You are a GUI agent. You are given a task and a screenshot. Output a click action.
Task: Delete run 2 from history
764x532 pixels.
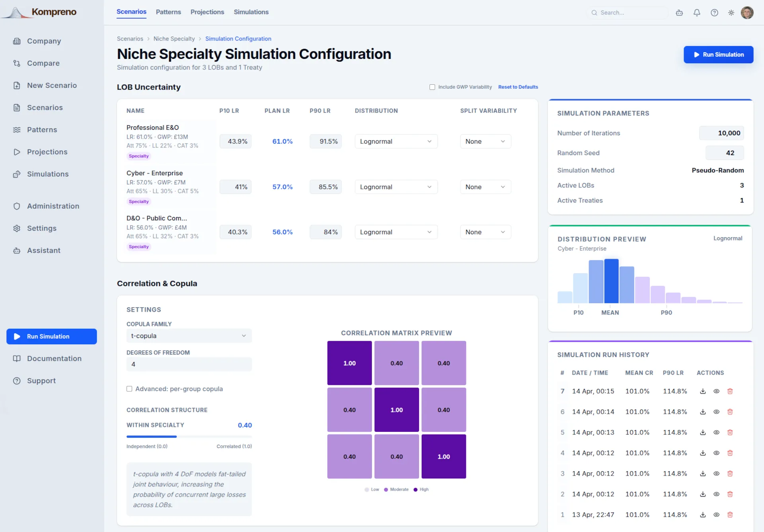click(x=730, y=494)
